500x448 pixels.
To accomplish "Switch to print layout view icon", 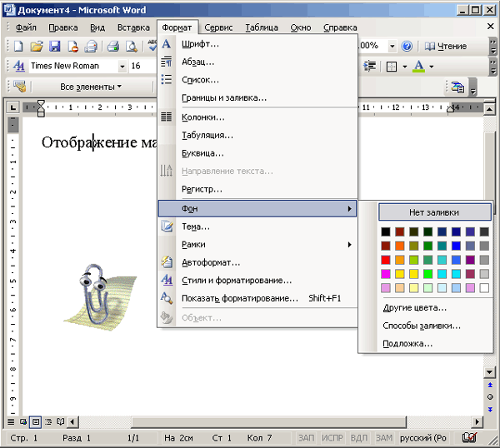I will coord(36,422).
